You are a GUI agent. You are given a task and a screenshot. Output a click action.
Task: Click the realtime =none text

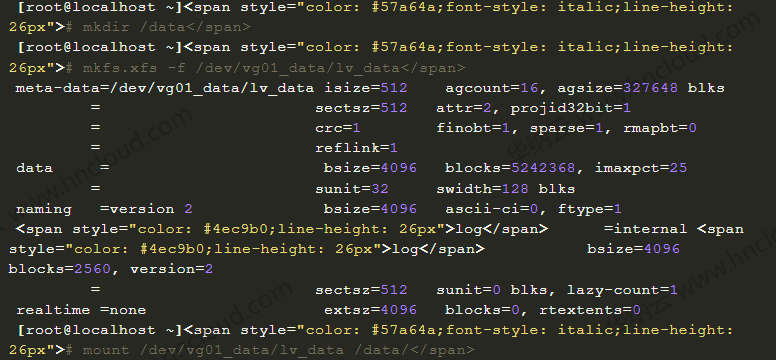tap(81, 310)
